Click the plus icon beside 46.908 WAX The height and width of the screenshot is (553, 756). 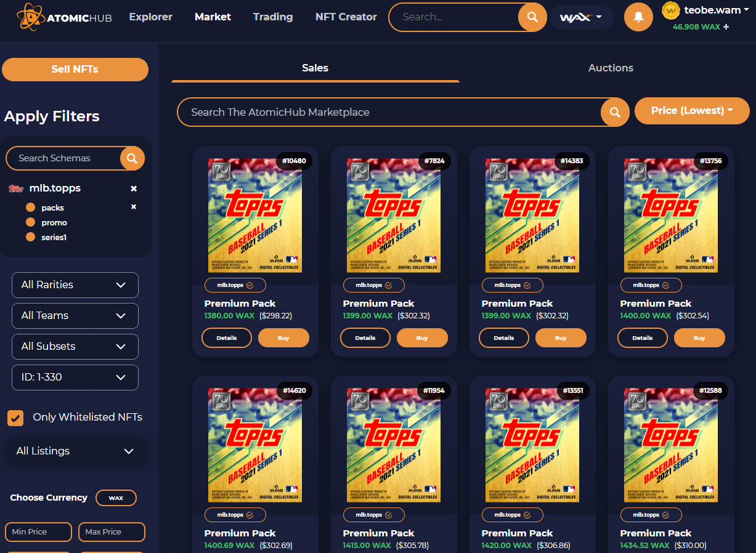pos(726,27)
